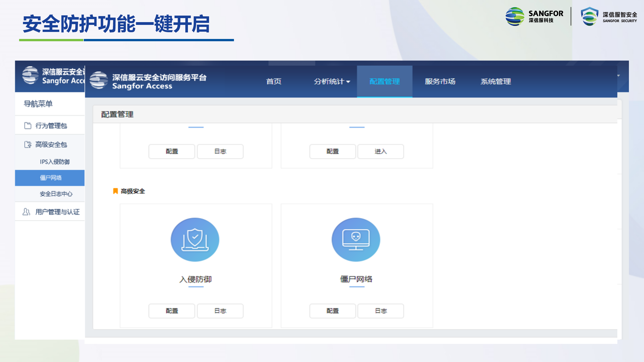This screenshot has width=644, height=362.
Task: Open 安全日志中心 in sidebar
Action: 50,194
